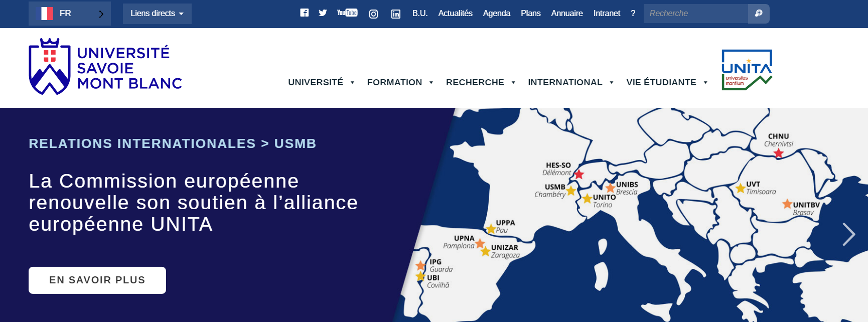868x322 pixels.
Task: Open the Agenda link
Action: coord(496,14)
